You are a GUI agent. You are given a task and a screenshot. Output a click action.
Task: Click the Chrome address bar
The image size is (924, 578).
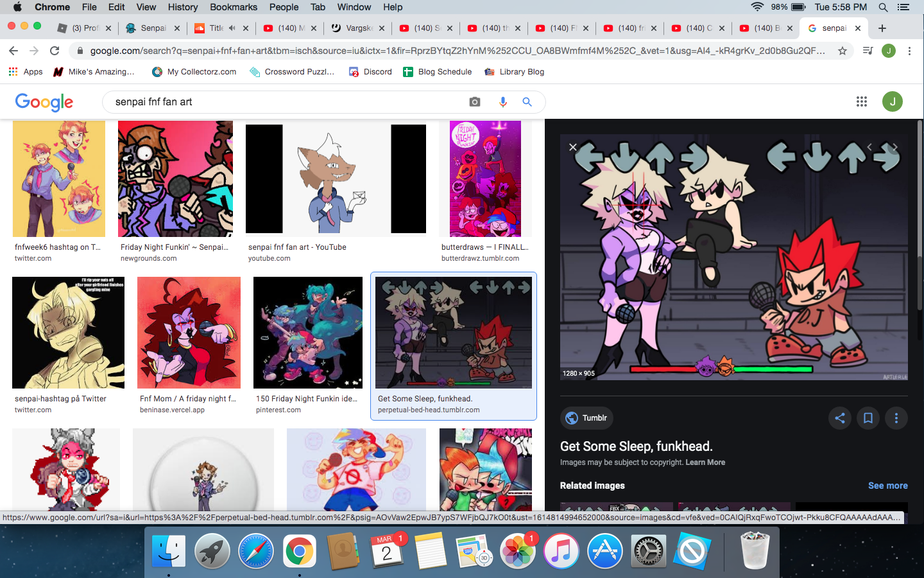[x=457, y=51]
